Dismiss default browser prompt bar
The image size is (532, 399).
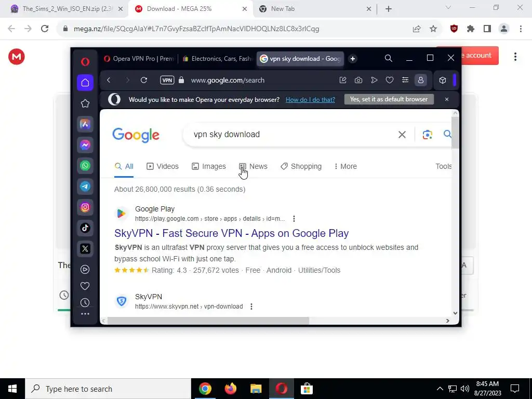coord(446,99)
